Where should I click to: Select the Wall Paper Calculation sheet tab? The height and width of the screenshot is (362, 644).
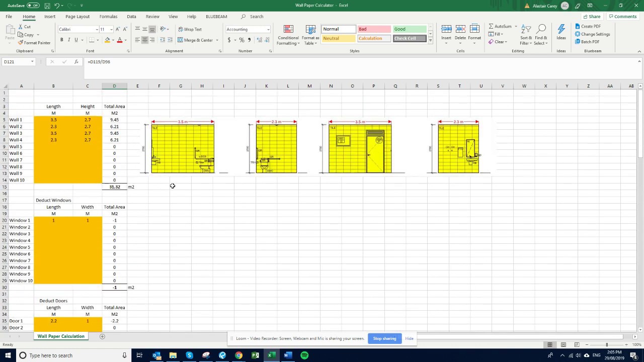point(61,336)
